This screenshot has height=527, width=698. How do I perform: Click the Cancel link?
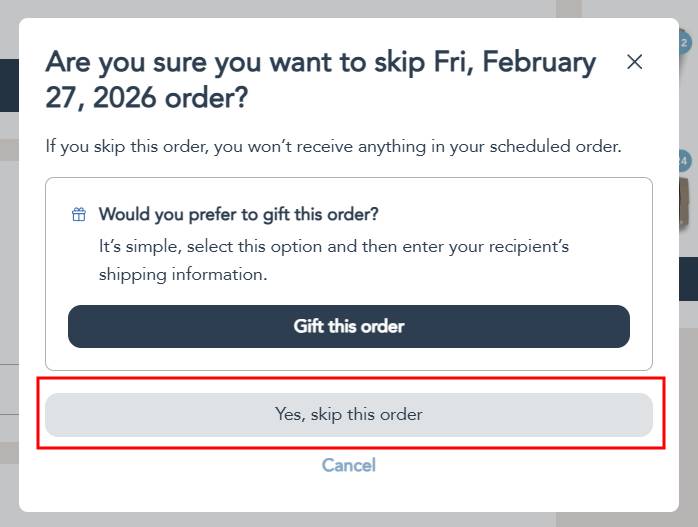click(x=349, y=465)
